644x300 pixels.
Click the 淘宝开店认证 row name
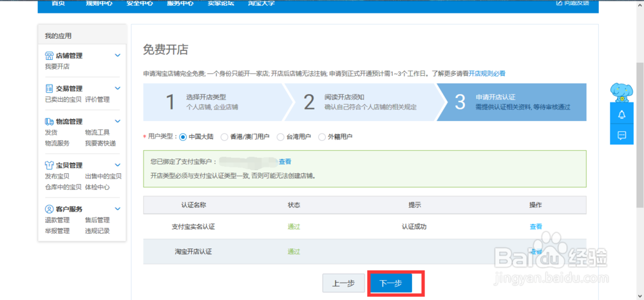click(x=193, y=252)
